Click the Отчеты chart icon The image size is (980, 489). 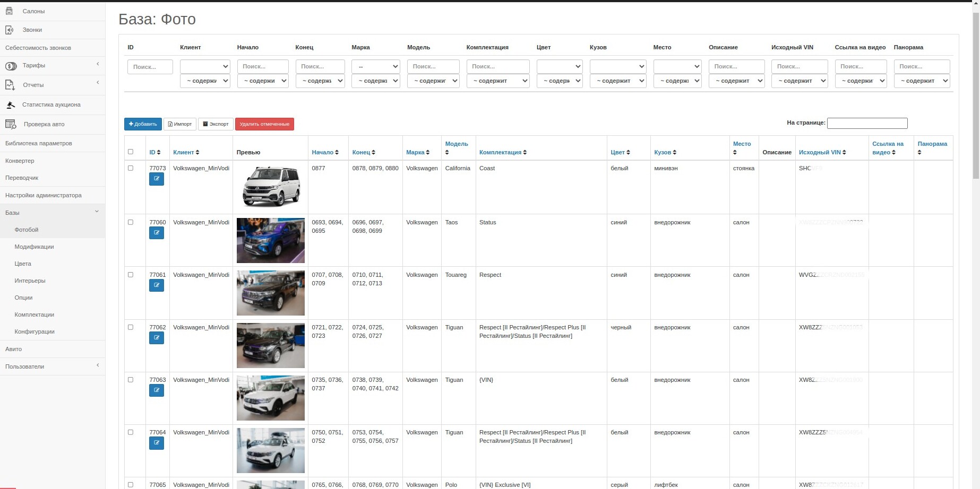tap(10, 85)
